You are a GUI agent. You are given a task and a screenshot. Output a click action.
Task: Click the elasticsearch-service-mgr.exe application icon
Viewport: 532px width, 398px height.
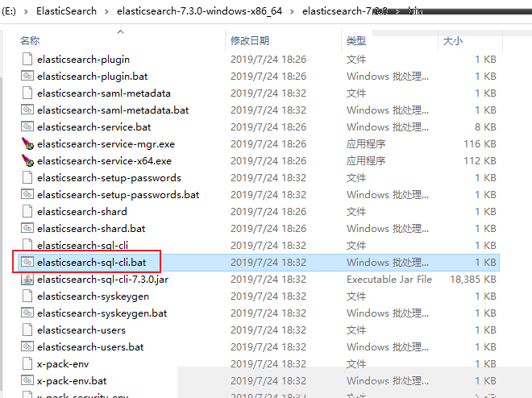pyautogui.click(x=27, y=143)
